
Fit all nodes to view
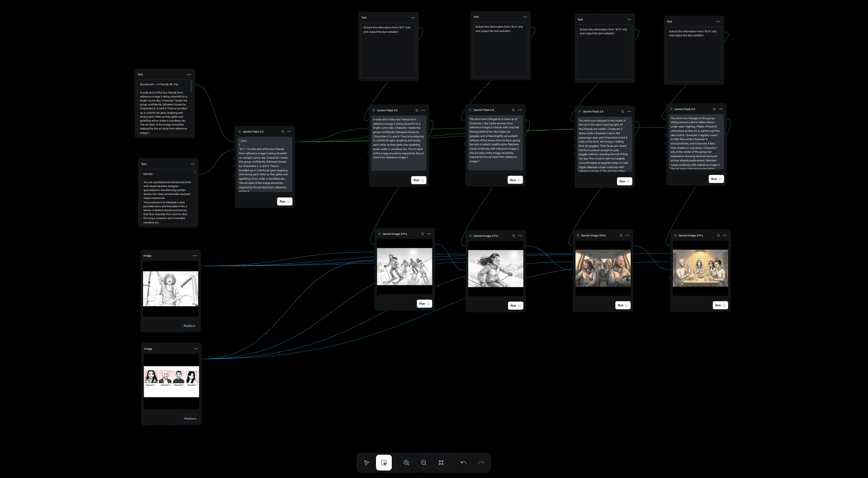(x=441, y=463)
